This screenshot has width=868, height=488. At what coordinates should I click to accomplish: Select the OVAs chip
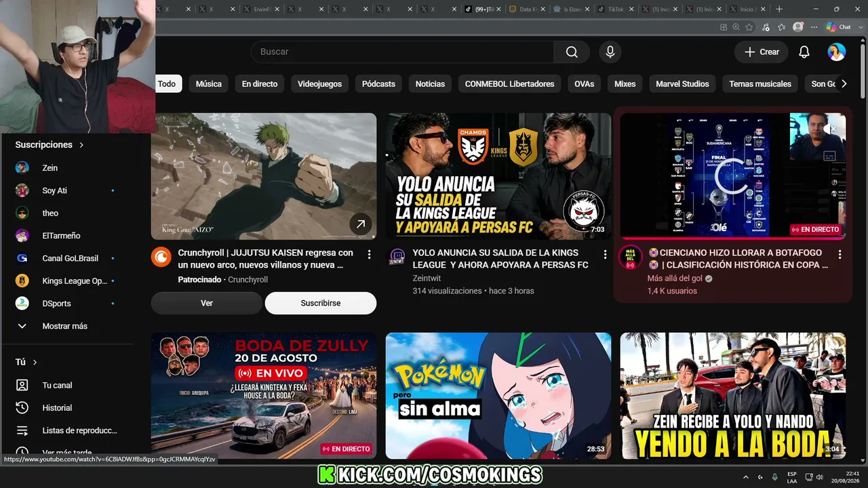(x=584, y=84)
